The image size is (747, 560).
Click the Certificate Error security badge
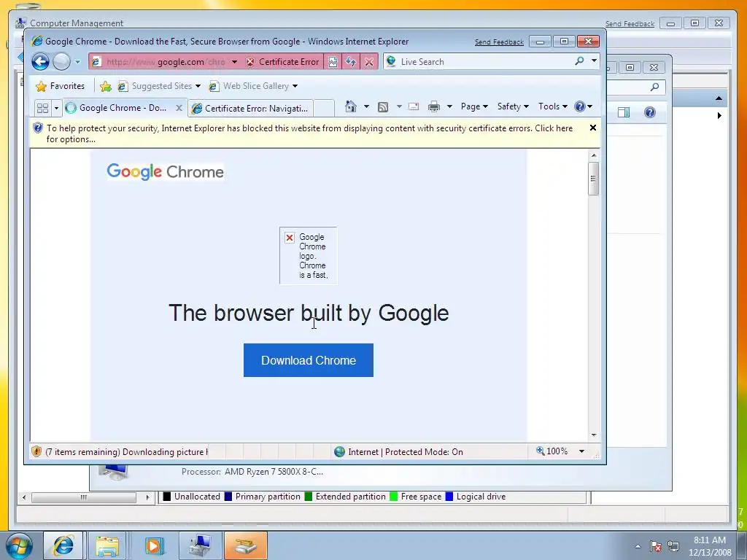click(282, 62)
